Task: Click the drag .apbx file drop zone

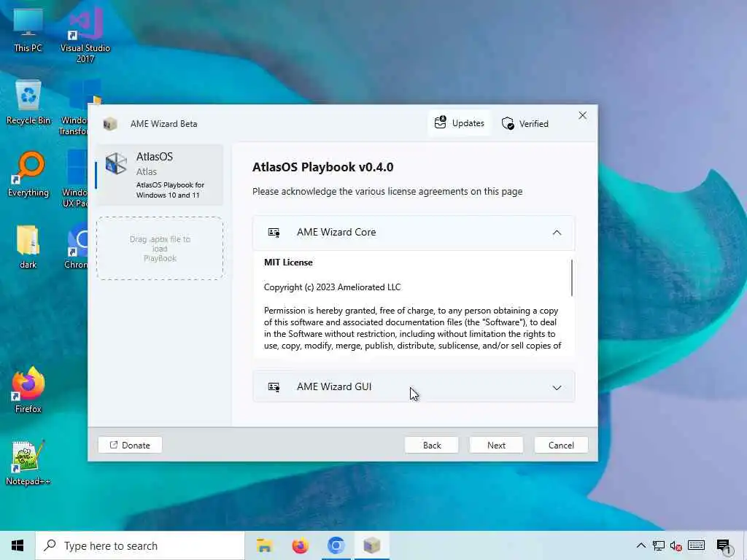Action: [160, 248]
